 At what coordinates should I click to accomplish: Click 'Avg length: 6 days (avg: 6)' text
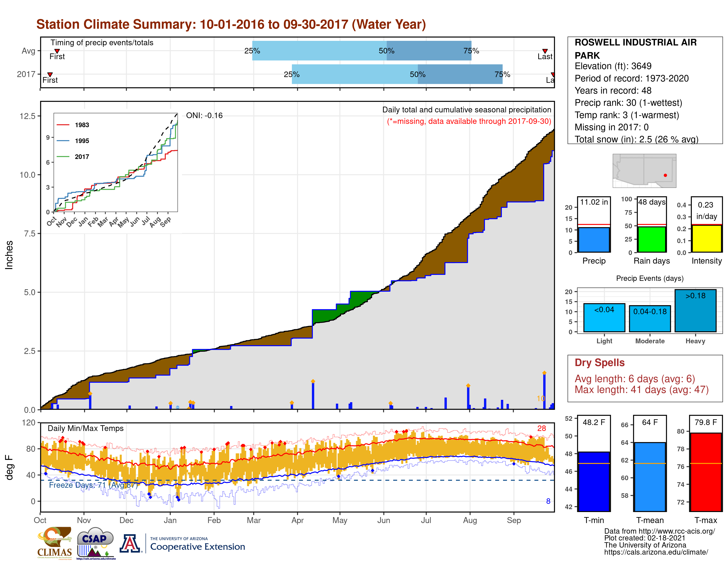635,379
